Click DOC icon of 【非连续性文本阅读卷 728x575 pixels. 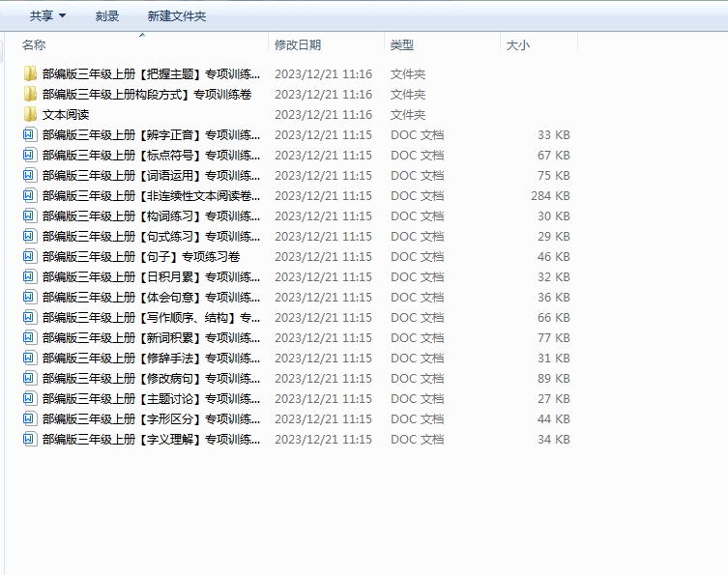(x=29, y=195)
